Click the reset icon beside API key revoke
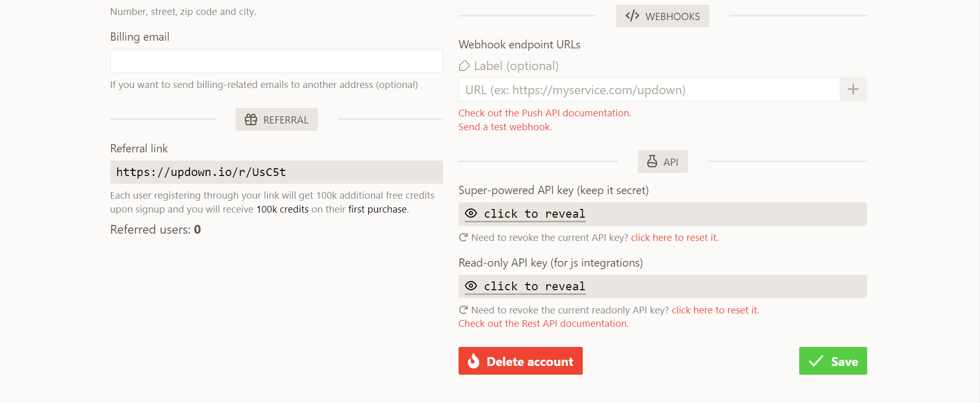Image resolution: width=980 pixels, height=403 pixels. [x=463, y=237]
